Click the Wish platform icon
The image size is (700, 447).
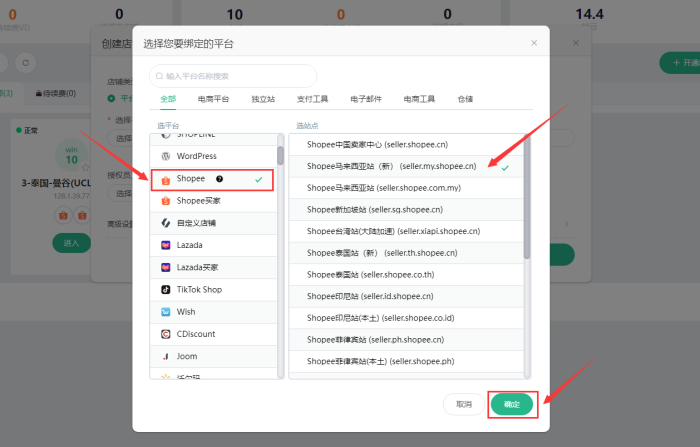tap(166, 312)
